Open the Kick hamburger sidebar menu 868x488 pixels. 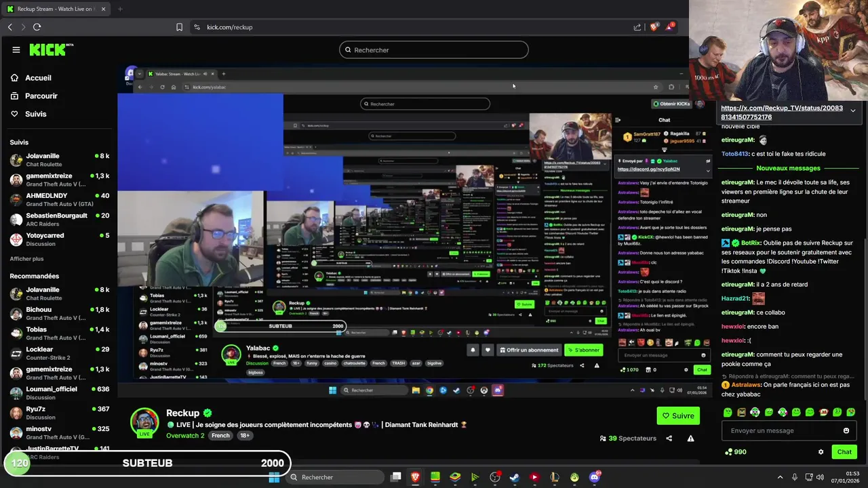pos(16,49)
